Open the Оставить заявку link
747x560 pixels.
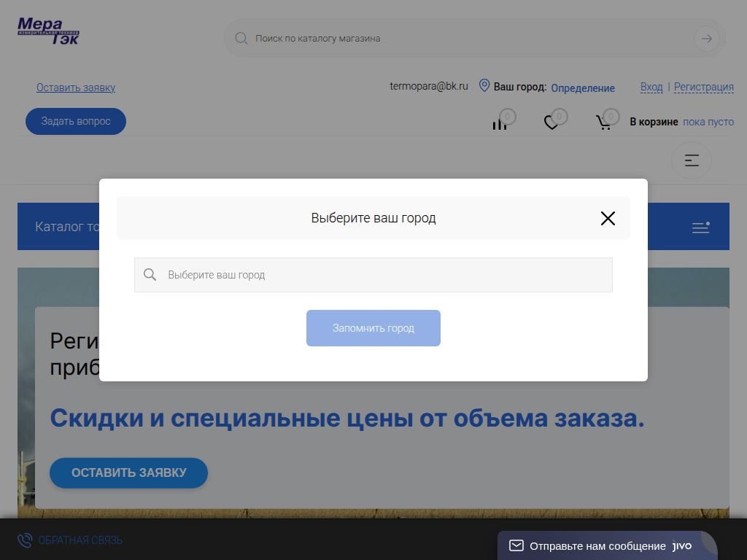point(76,87)
